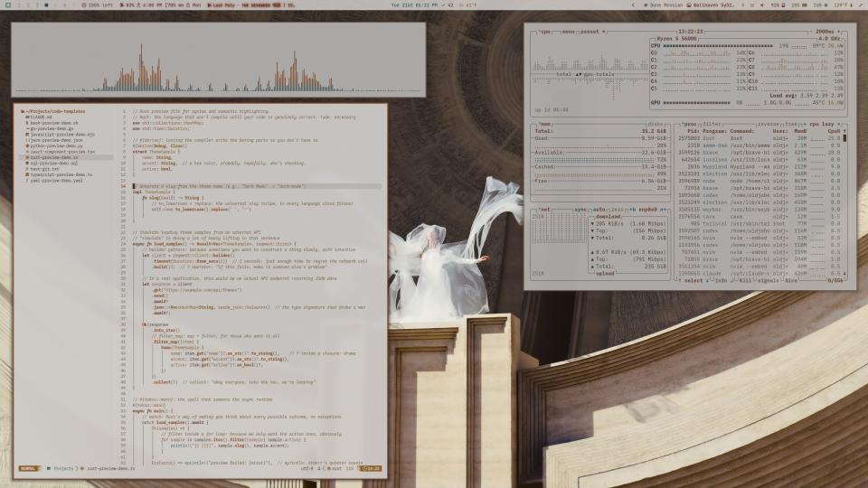Click right arrow after 'cpu lazy' sort field
Image resolution: width=868 pixels, height=488 pixels.
click(x=839, y=124)
